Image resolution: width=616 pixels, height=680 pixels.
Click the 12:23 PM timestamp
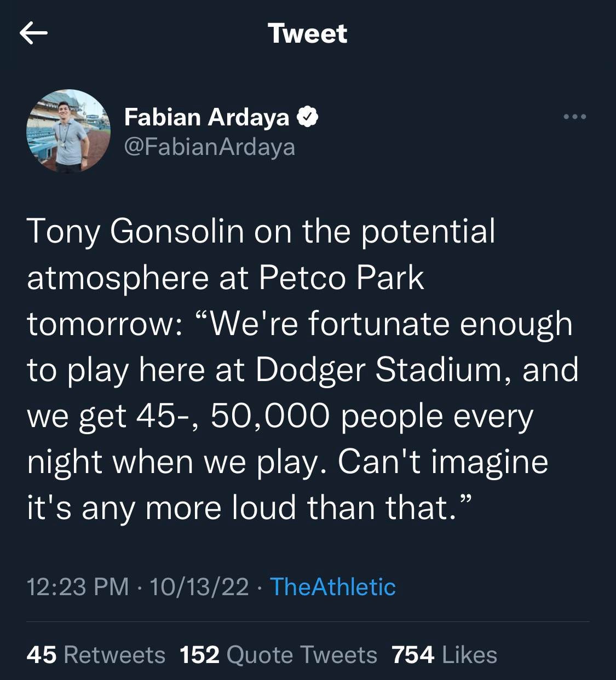(78, 587)
